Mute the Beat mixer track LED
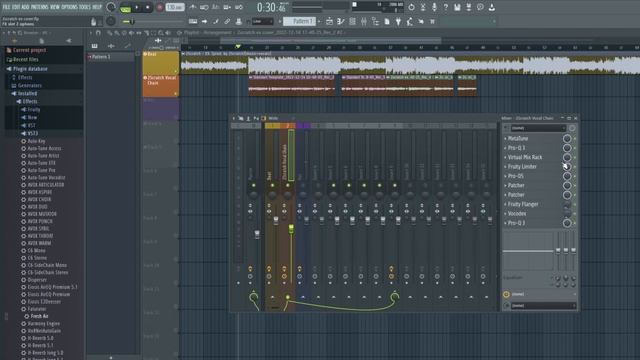The height and width of the screenshot is (360, 640). [x=272, y=185]
